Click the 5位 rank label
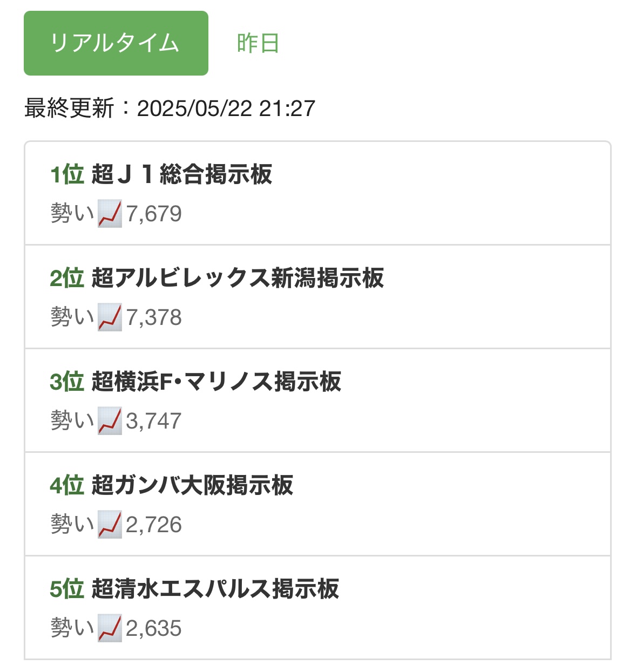Image resolution: width=636 pixels, height=672 pixels. point(67,589)
